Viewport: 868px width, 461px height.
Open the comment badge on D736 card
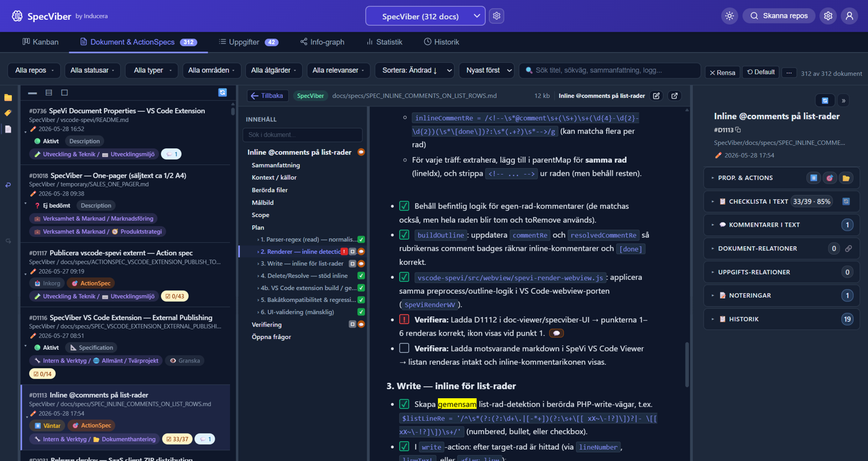click(171, 154)
